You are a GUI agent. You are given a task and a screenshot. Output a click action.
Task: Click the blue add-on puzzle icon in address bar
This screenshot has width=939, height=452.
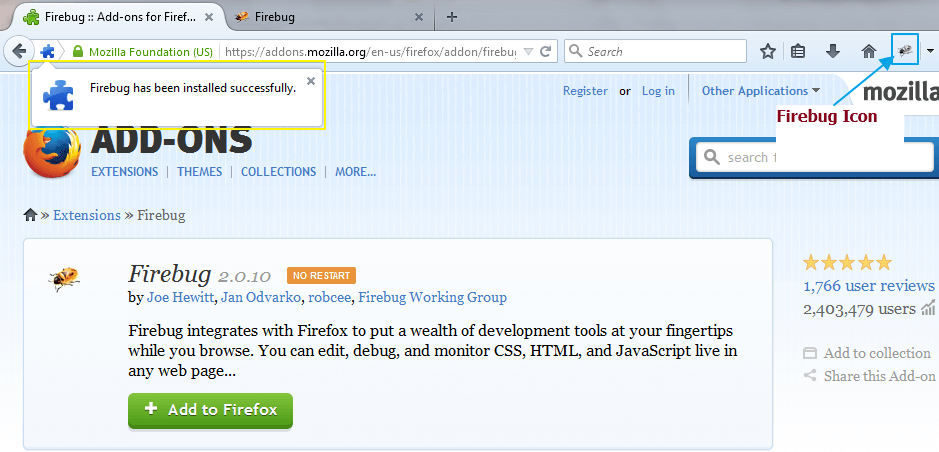(x=47, y=52)
